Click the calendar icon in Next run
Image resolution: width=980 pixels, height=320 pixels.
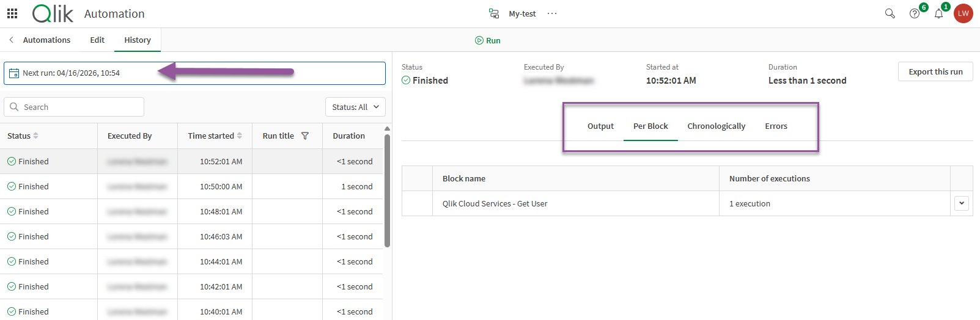point(14,73)
